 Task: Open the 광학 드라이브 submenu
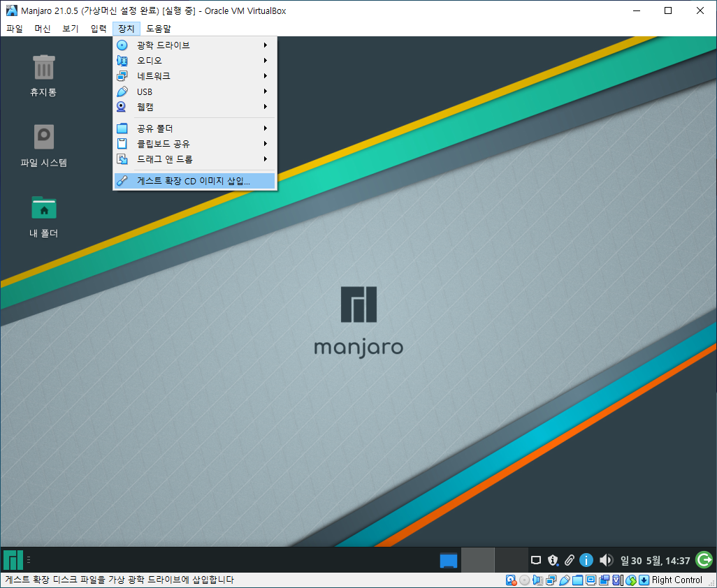(x=195, y=45)
